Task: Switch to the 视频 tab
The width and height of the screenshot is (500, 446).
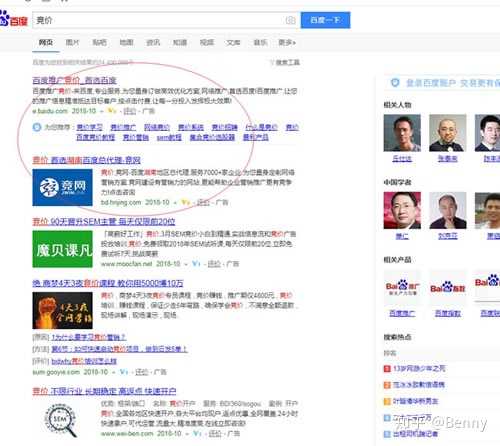Action: 207,42
